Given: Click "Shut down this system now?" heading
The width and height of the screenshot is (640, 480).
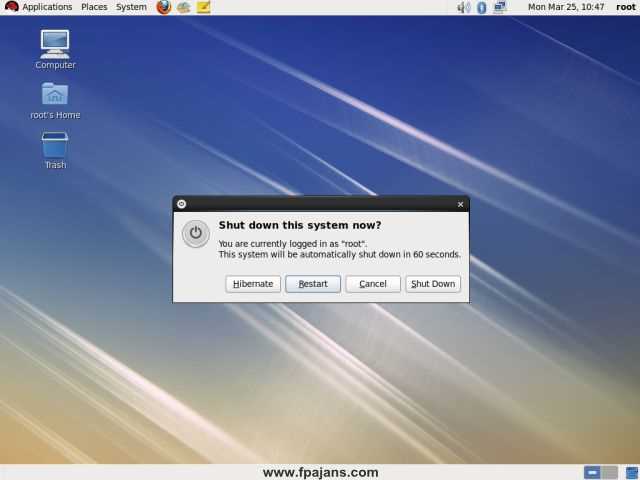Looking at the screenshot, I should [300, 225].
